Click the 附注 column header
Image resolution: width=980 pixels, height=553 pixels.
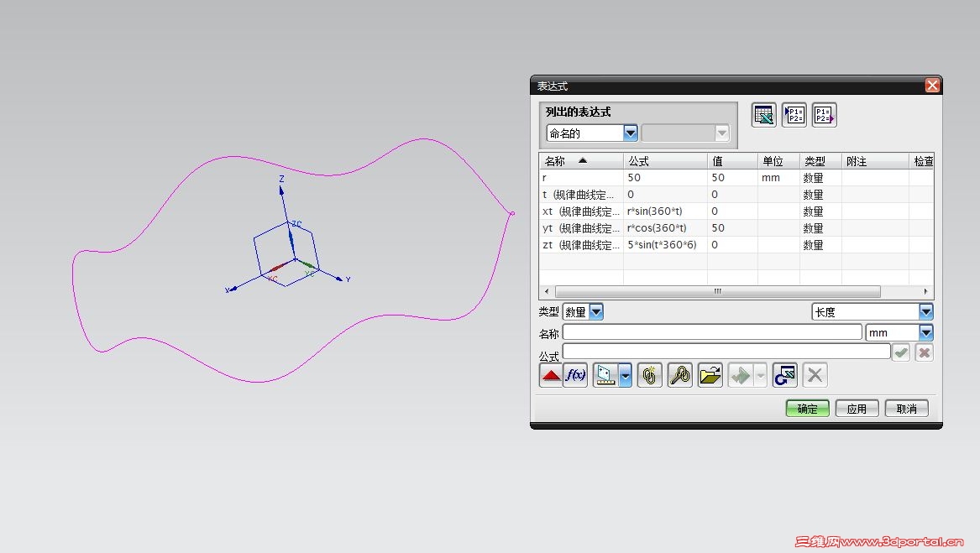pos(875,161)
